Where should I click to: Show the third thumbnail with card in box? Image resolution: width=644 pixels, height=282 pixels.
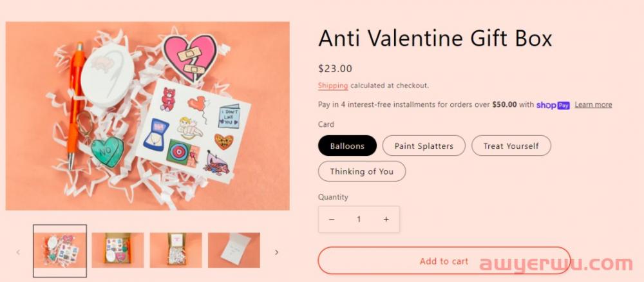click(x=176, y=250)
